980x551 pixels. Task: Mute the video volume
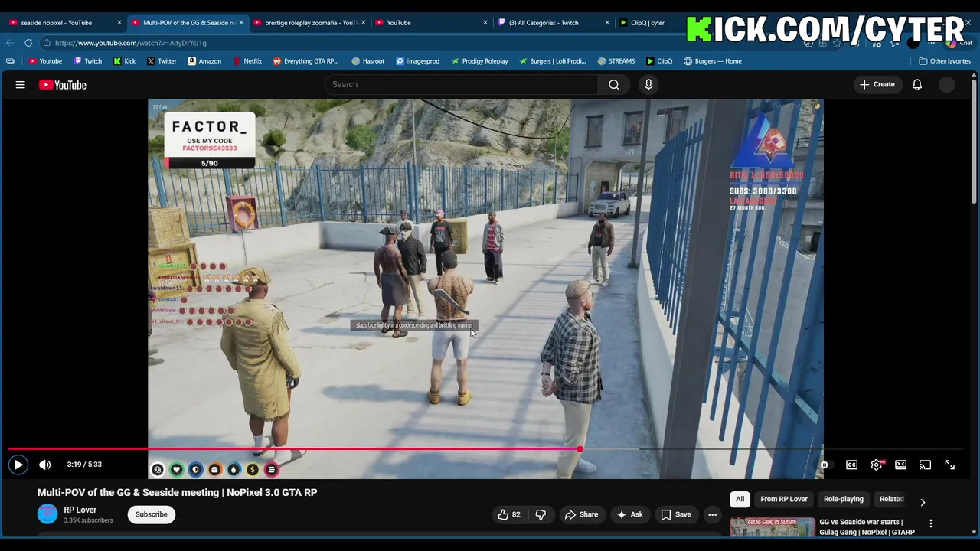(x=45, y=465)
